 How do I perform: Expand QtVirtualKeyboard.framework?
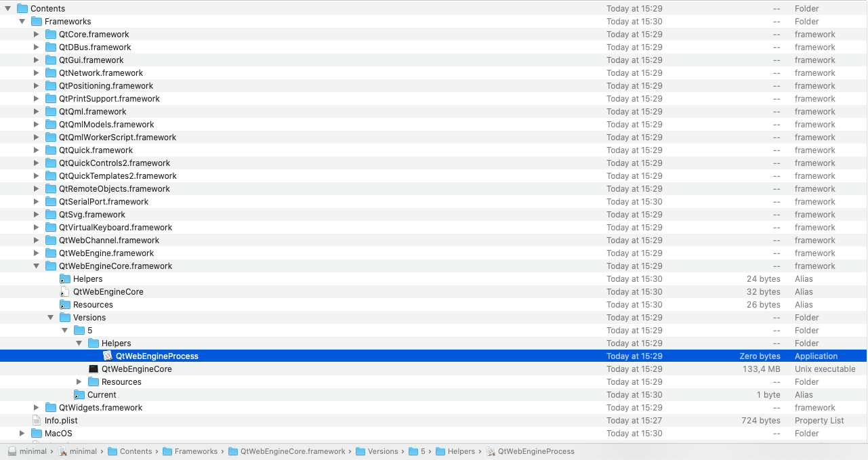point(37,228)
